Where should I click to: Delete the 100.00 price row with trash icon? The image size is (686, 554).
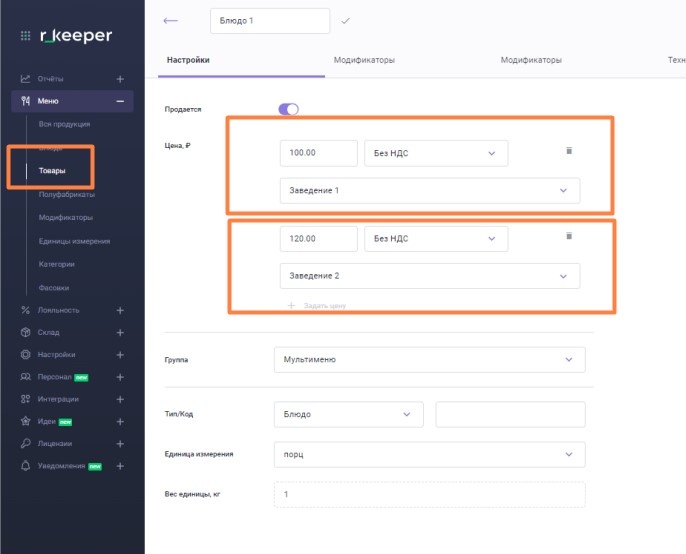pos(569,151)
